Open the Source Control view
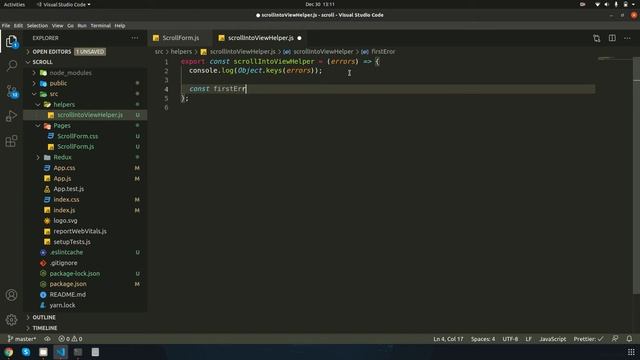Viewport: 640px width, 360px height. [x=11, y=91]
